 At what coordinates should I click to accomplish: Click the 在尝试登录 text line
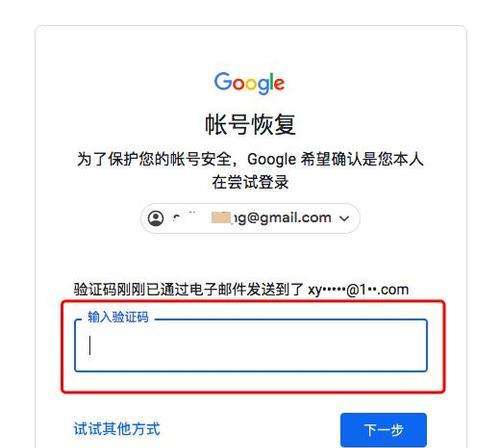pyautogui.click(x=250, y=182)
